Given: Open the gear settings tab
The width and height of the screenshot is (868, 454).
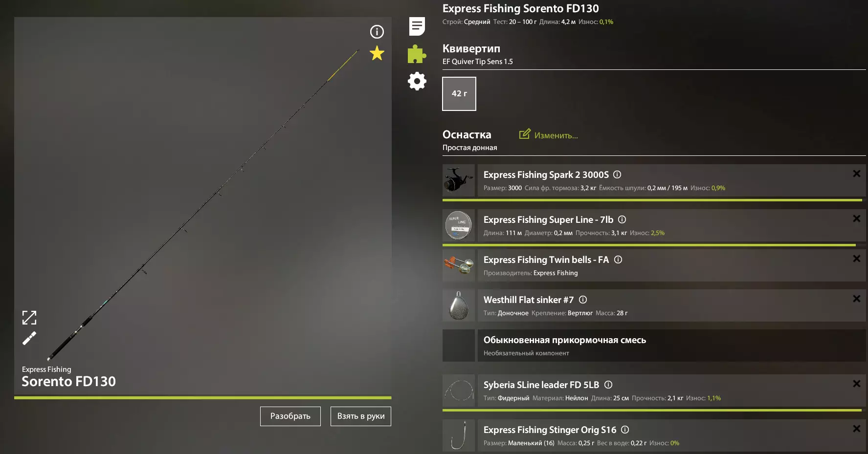Looking at the screenshot, I should tap(417, 81).
